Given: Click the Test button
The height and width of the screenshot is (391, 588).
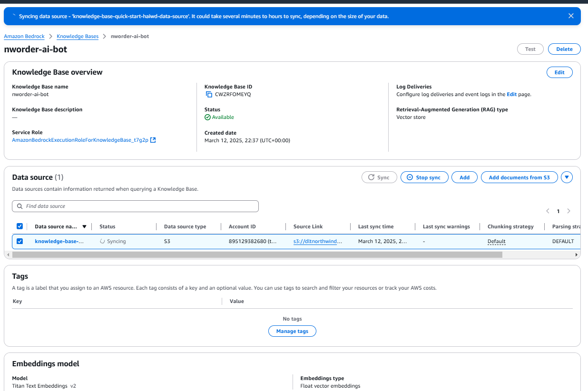Looking at the screenshot, I should click(x=530, y=49).
